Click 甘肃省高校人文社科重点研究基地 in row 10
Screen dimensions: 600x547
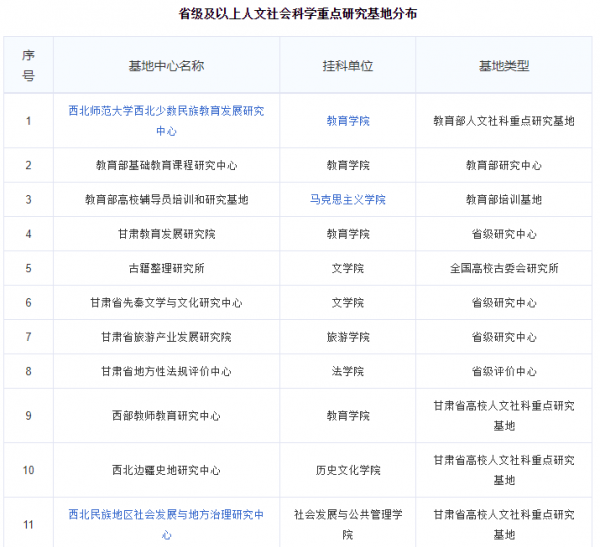(x=504, y=470)
